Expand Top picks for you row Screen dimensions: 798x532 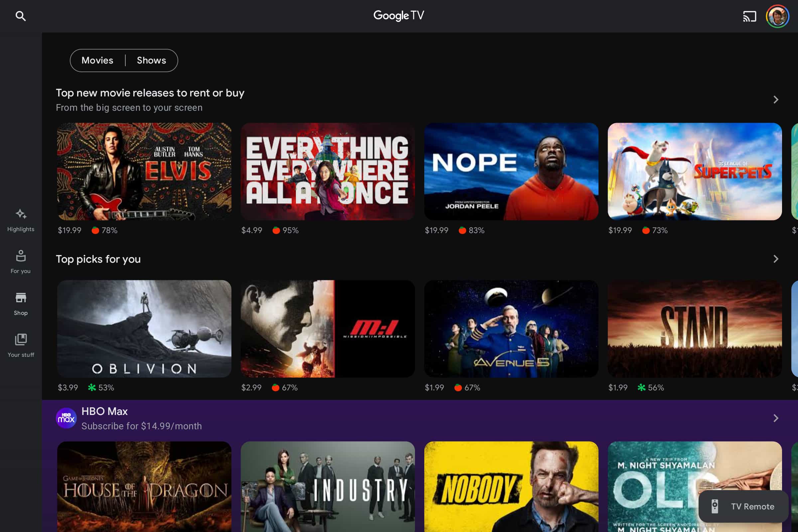(x=776, y=259)
